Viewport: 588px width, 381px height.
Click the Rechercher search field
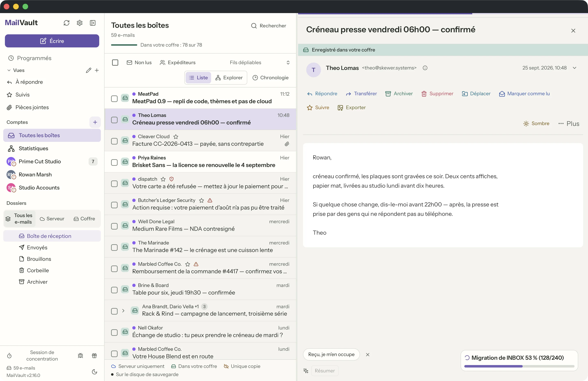(268, 26)
